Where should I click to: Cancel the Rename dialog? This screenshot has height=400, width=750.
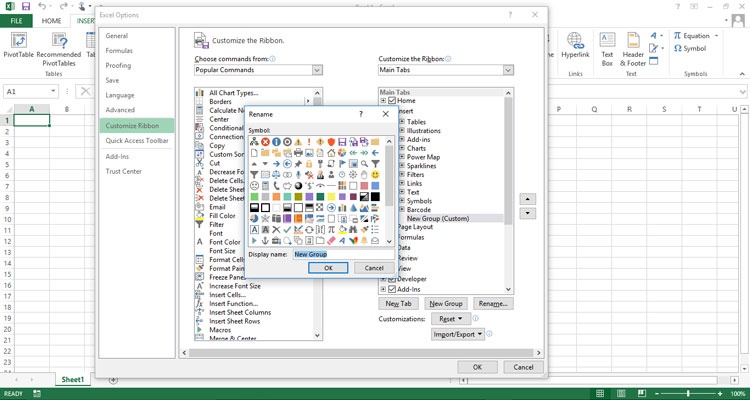click(x=374, y=268)
